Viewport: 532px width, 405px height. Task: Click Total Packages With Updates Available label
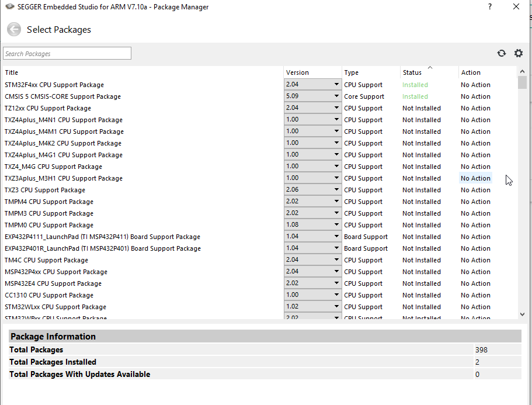click(x=80, y=374)
